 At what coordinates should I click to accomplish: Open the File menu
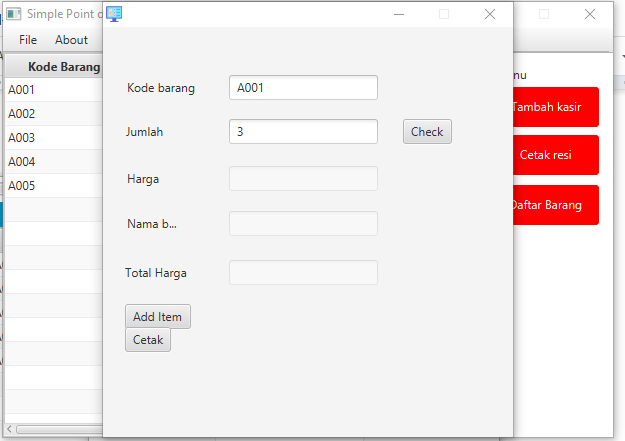(x=28, y=40)
